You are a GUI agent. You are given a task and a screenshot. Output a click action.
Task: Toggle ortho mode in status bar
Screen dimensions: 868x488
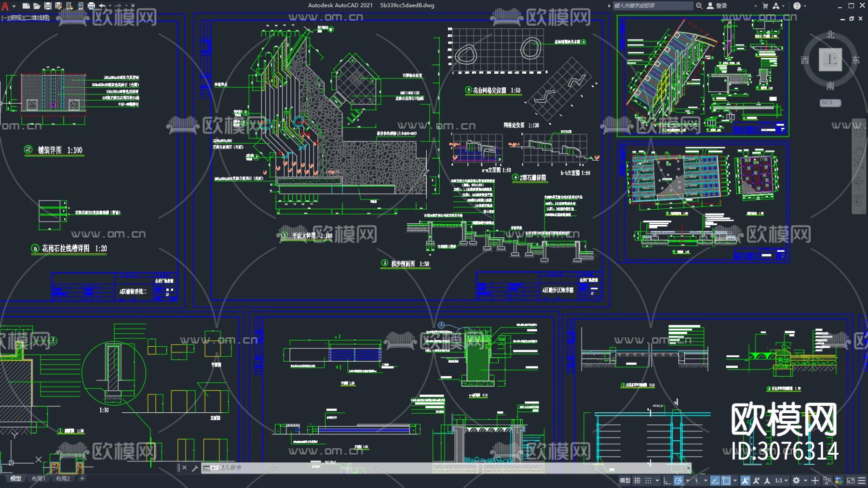(667, 480)
